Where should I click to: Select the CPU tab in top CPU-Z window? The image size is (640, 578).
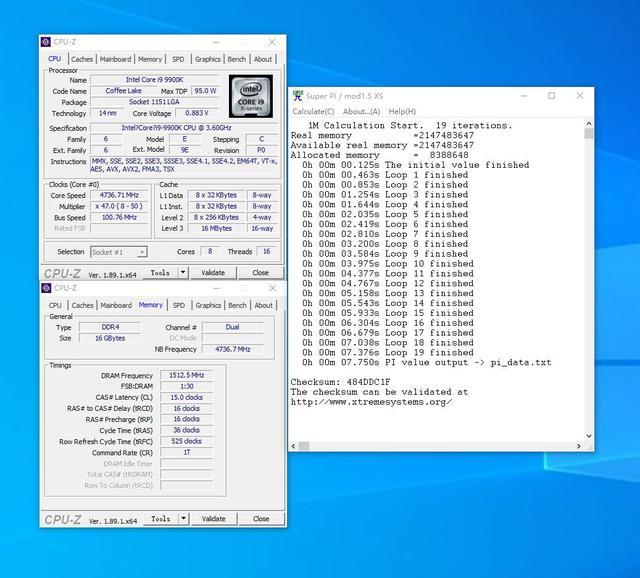coord(54,59)
